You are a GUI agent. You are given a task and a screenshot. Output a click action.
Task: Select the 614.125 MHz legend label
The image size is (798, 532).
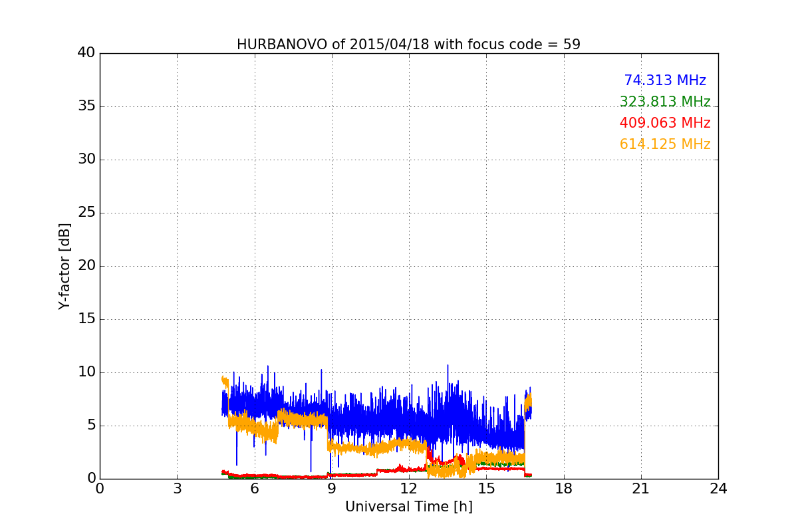665,144
